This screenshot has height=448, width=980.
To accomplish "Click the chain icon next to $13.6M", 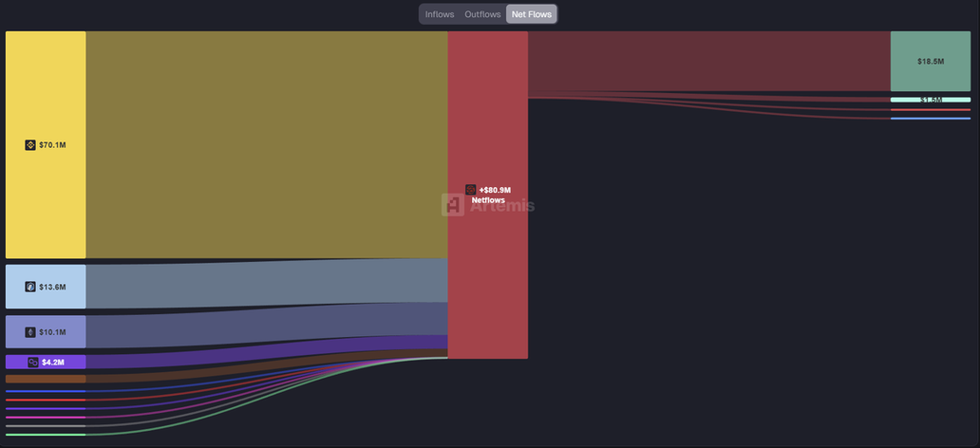I will [30, 287].
